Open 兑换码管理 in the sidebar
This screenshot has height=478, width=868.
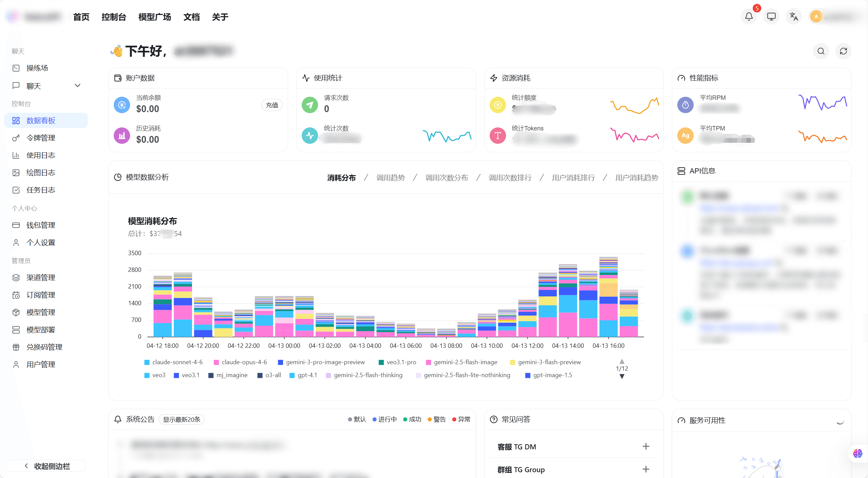(x=44, y=347)
